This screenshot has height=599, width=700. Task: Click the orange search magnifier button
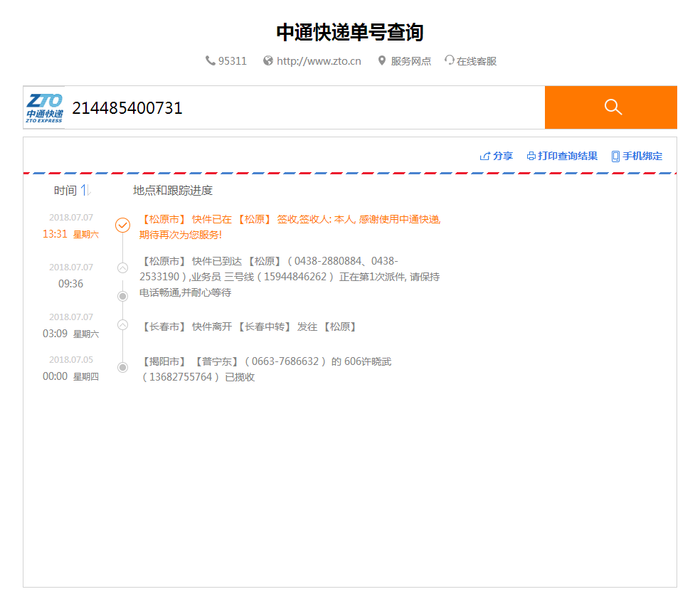tap(610, 107)
